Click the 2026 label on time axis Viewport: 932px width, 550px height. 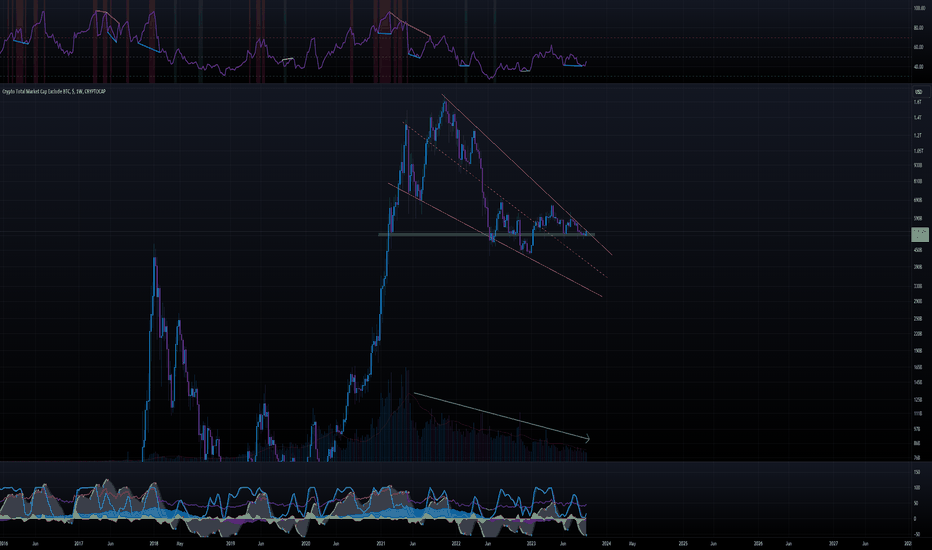click(x=758, y=543)
